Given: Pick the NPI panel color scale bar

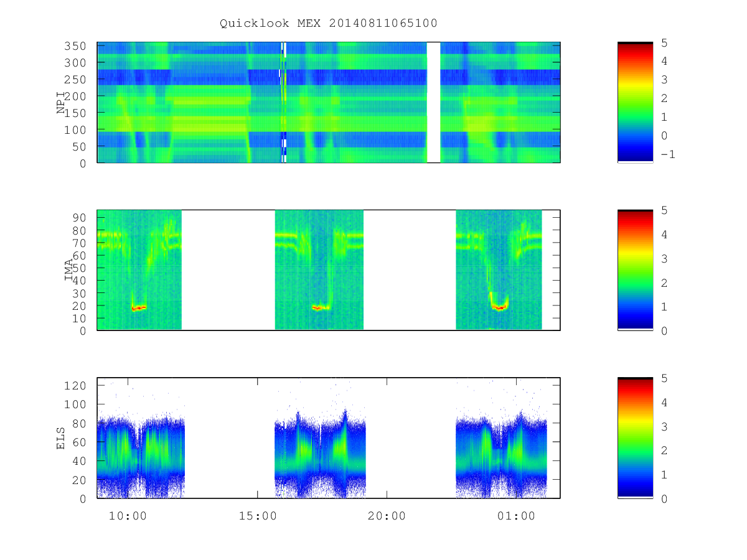Looking at the screenshot, I should 635,102.
